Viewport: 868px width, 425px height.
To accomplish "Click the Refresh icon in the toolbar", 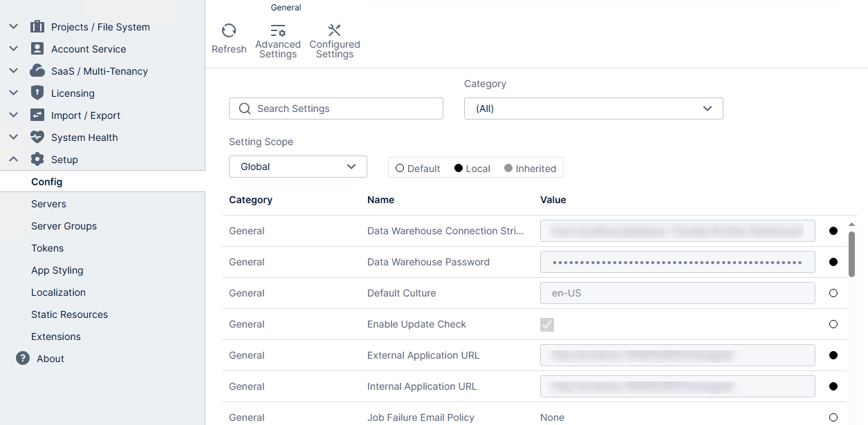I will point(229,31).
